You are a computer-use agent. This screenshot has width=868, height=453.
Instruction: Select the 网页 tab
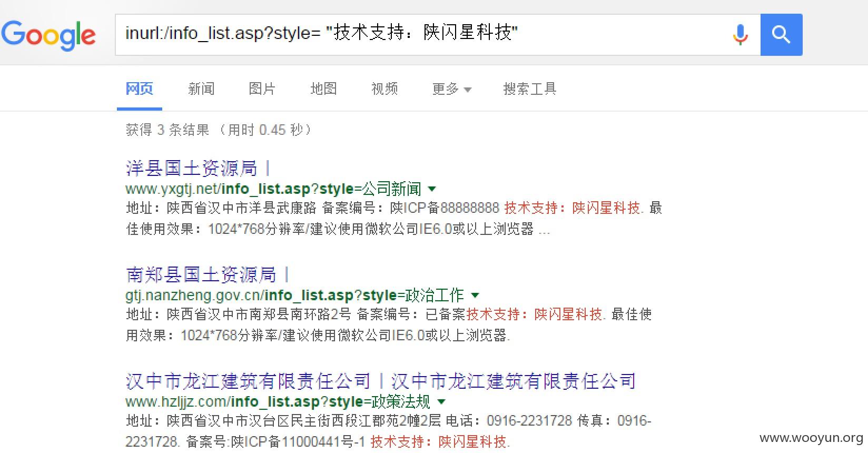pos(140,88)
